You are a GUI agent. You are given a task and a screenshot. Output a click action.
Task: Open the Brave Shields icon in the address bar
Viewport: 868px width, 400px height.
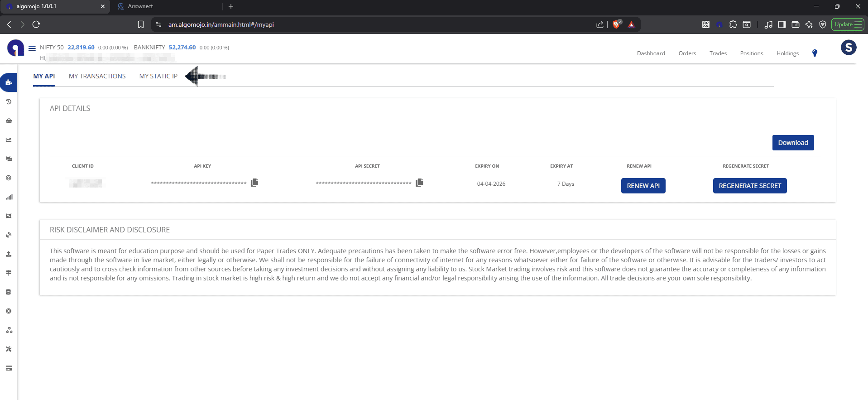tap(616, 24)
